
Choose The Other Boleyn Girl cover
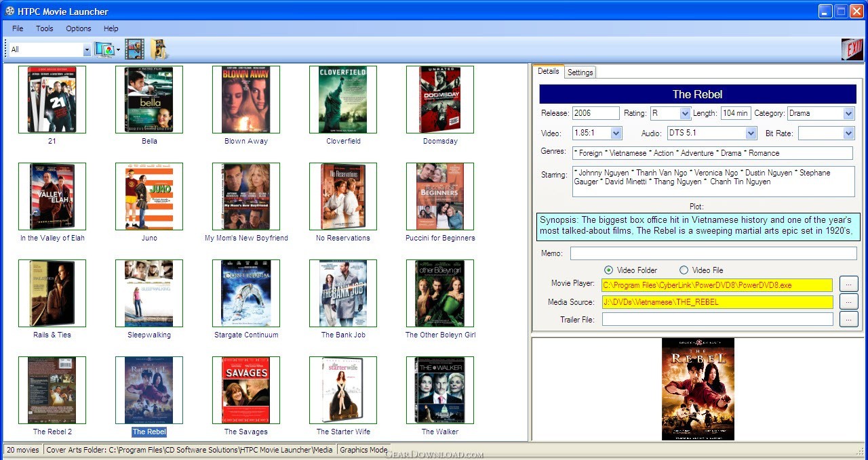(440, 293)
